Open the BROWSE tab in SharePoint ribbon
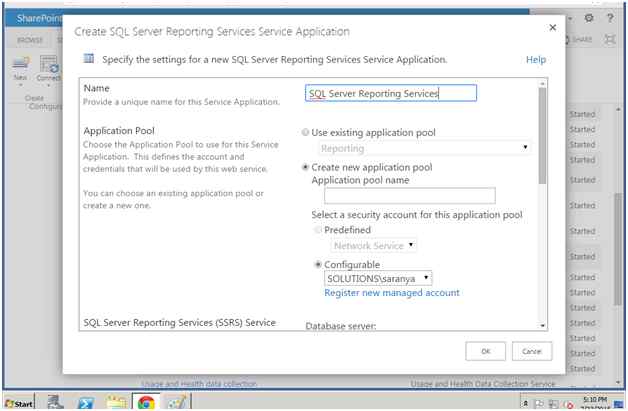628x411 pixels. [30, 40]
